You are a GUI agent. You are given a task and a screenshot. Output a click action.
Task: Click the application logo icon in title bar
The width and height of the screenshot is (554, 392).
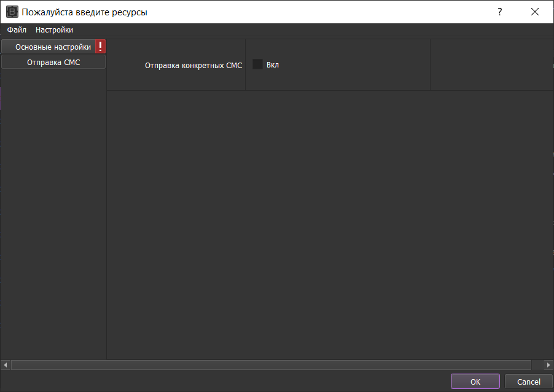point(12,12)
